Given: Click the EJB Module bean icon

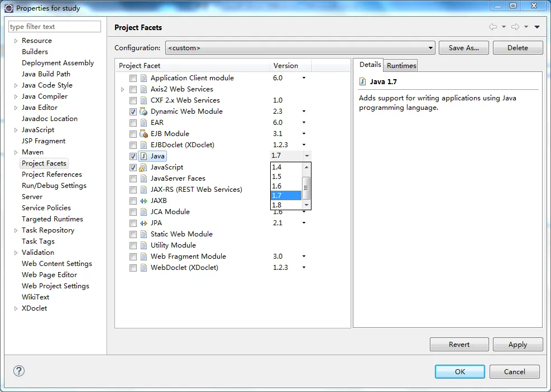Looking at the screenshot, I should click(143, 134).
